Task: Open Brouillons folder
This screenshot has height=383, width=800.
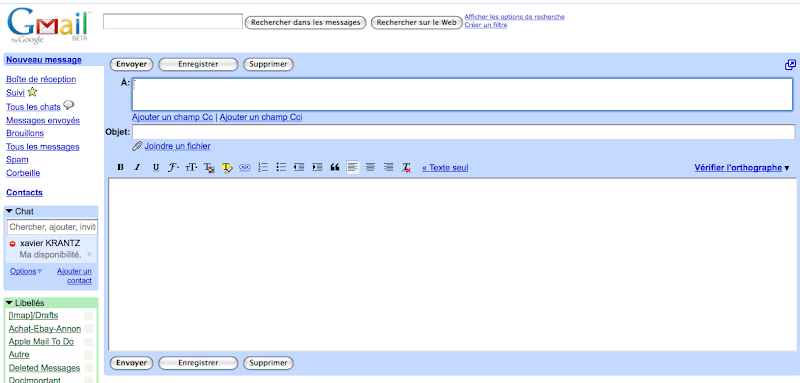Action: (25, 133)
